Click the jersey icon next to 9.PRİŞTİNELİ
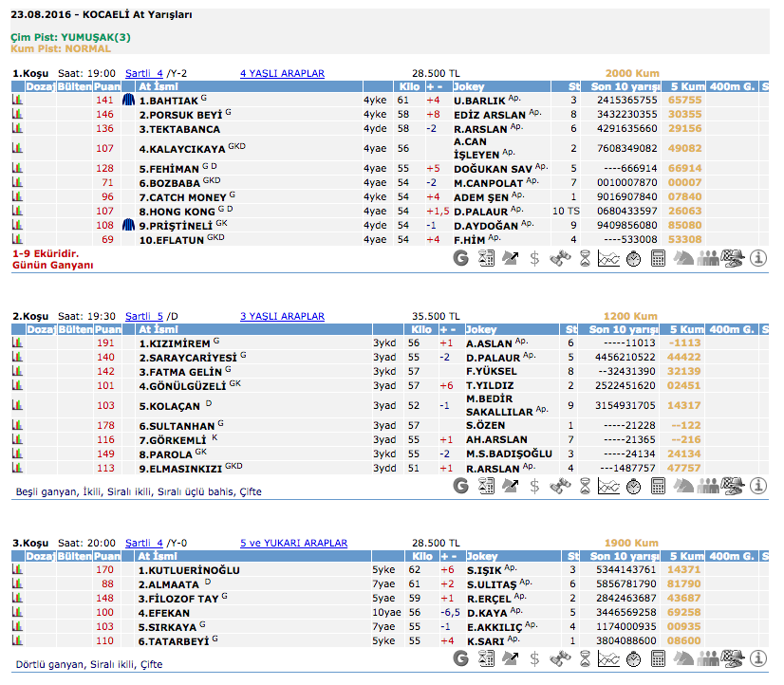The image size is (784, 685). 129,226
